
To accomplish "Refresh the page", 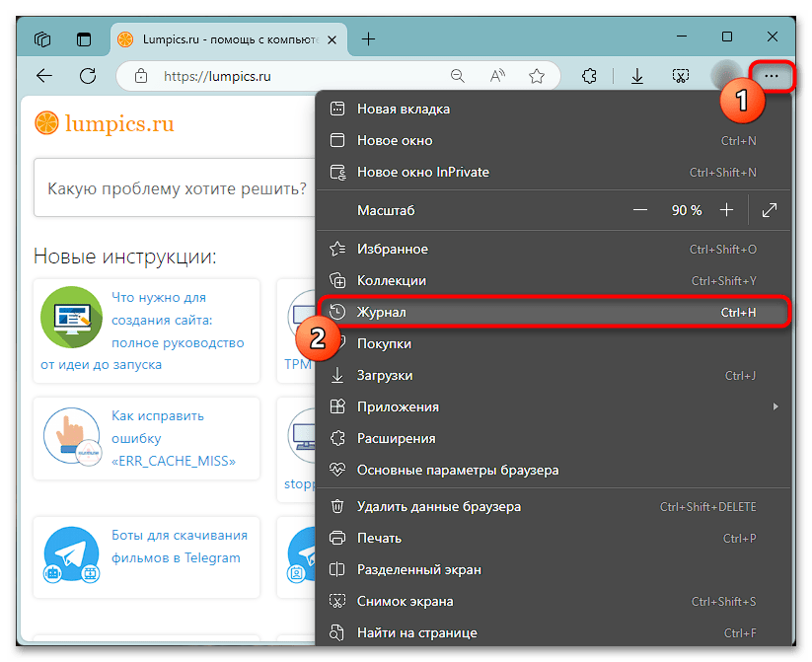I will [x=88, y=76].
